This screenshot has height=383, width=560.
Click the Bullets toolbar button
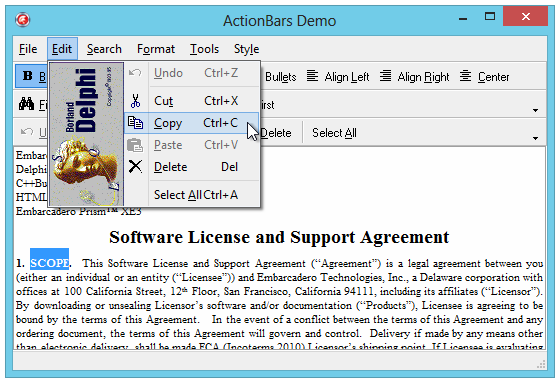(280, 77)
